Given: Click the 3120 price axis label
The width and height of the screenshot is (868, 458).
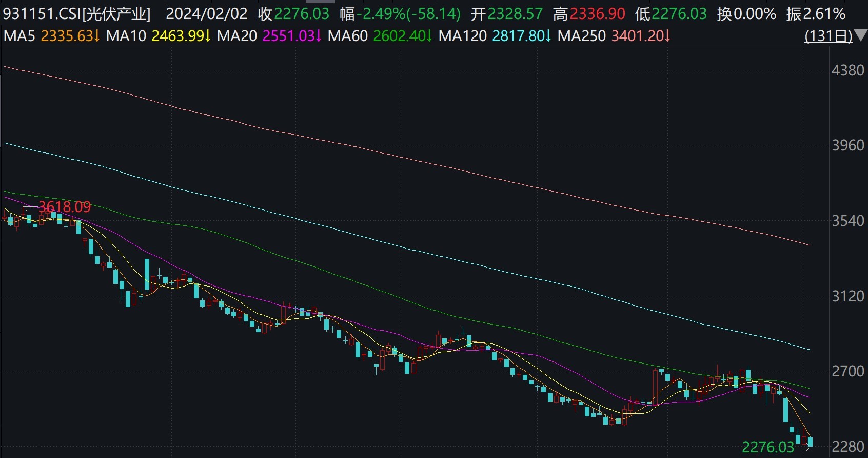Looking at the screenshot, I should 848,296.
